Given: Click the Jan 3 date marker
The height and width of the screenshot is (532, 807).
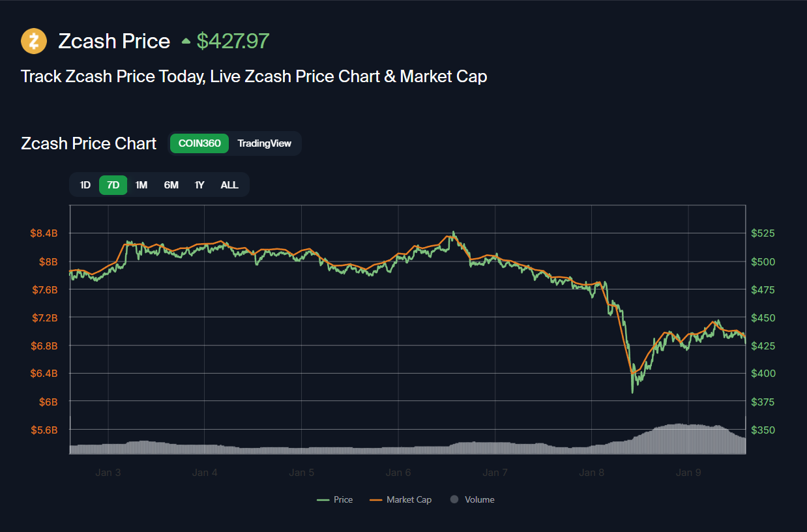Looking at the screenshot, I should [x=108, y=473].
